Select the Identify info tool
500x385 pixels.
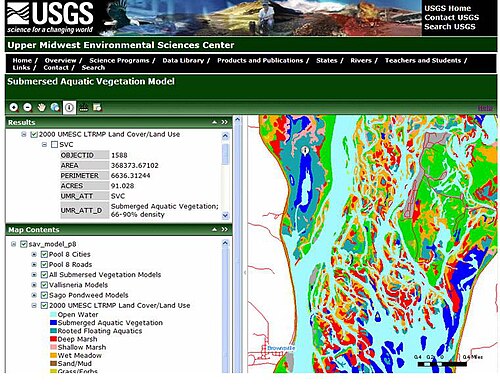69,107
